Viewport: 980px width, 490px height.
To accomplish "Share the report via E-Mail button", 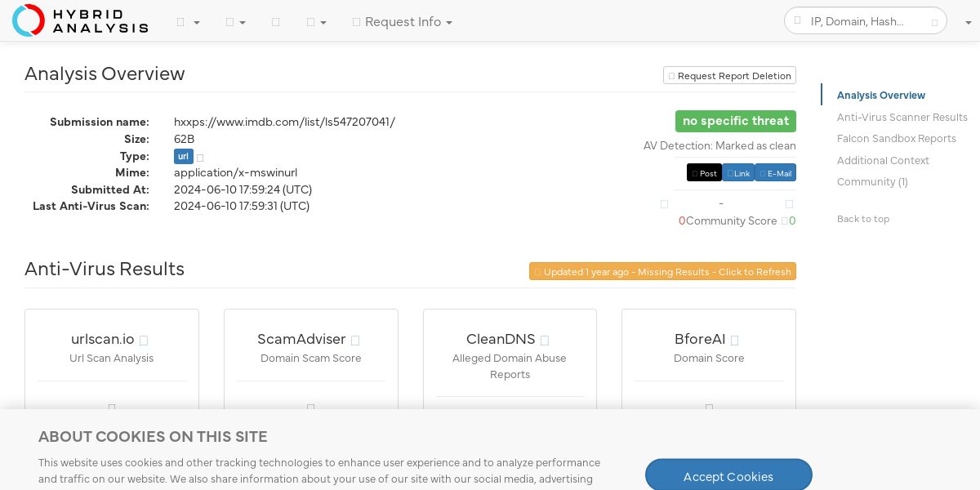I will point(775,173).
